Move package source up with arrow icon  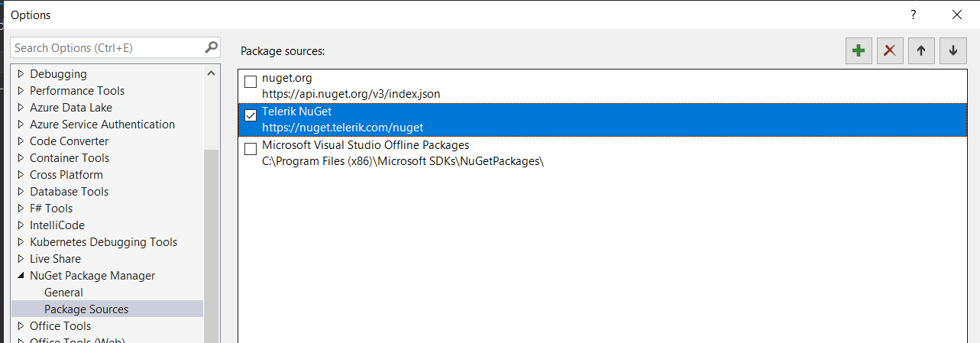(921, 50)
